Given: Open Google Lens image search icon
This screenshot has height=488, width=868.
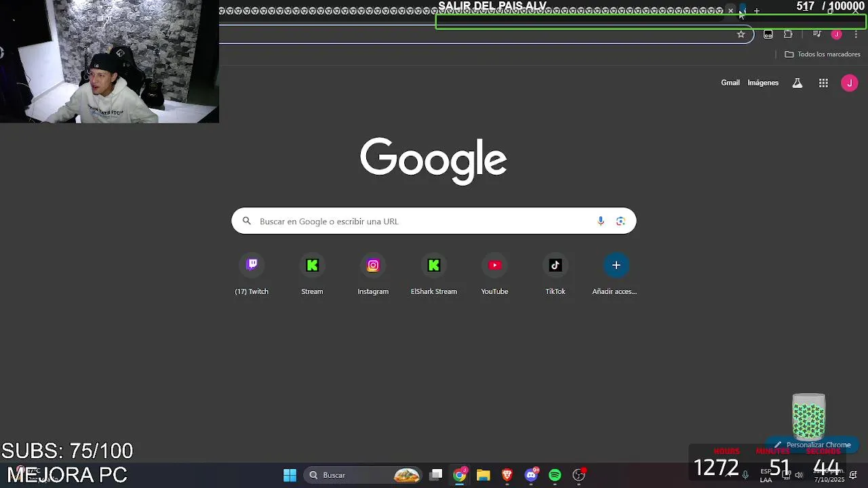Looking at the screenshot, I should (x=620, y=221).
